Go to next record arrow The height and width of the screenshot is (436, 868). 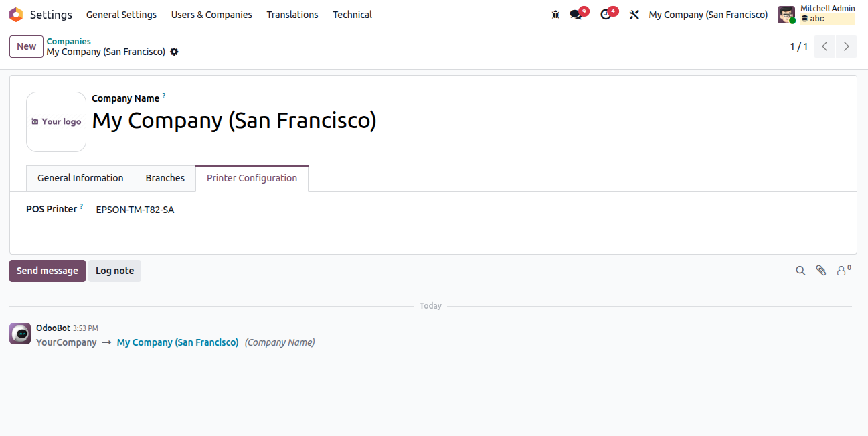click(x=847, y=46)
